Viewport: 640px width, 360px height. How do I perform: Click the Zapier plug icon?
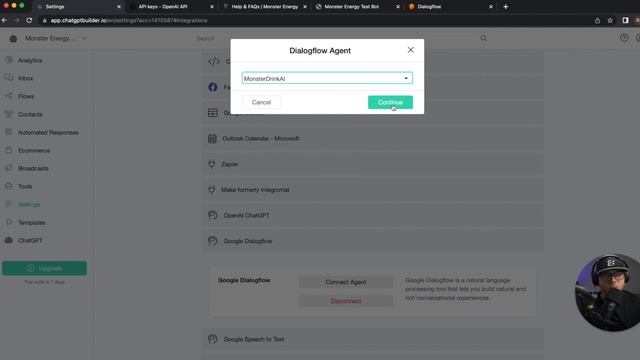pyautogui.click(x=211, y=164)
